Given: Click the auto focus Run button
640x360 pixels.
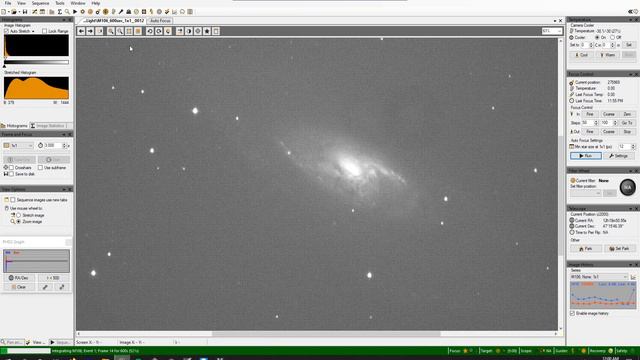Looking at the screenshot, I should coord(586,156).
